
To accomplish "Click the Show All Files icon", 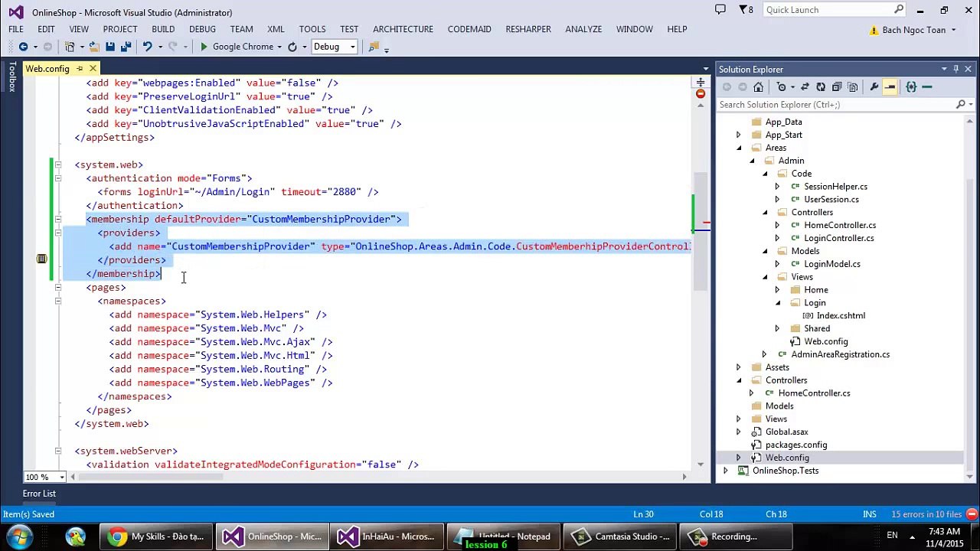I will (x=853, y=87).
